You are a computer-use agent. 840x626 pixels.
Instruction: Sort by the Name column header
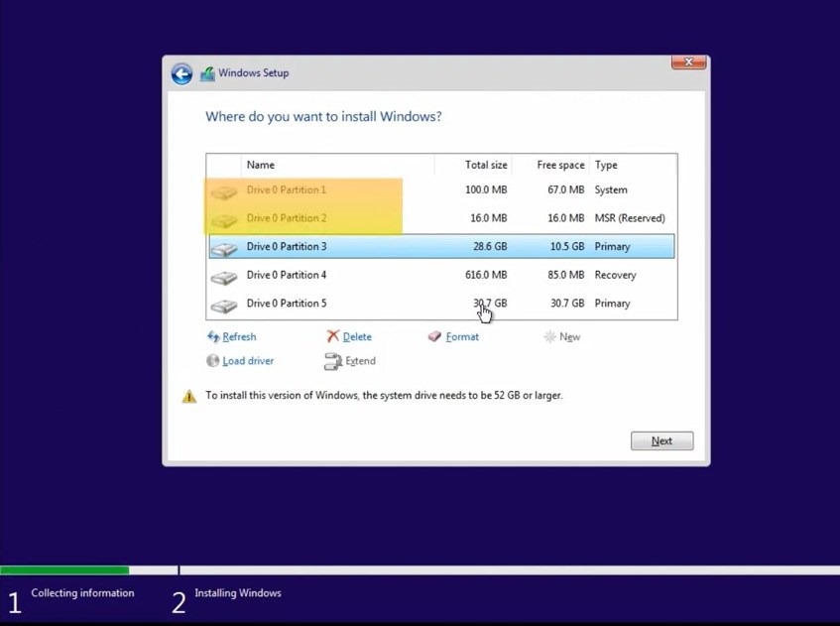click(x=337, y=165)
